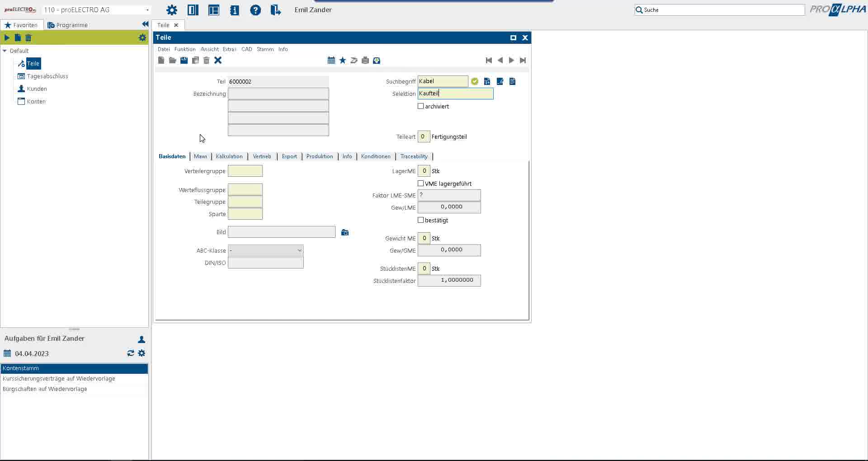The height and width of the screenshot is (461, 868).
Task: Click the blue X cancel icon in Teile toolbar
Action: (x=218, y=60)
